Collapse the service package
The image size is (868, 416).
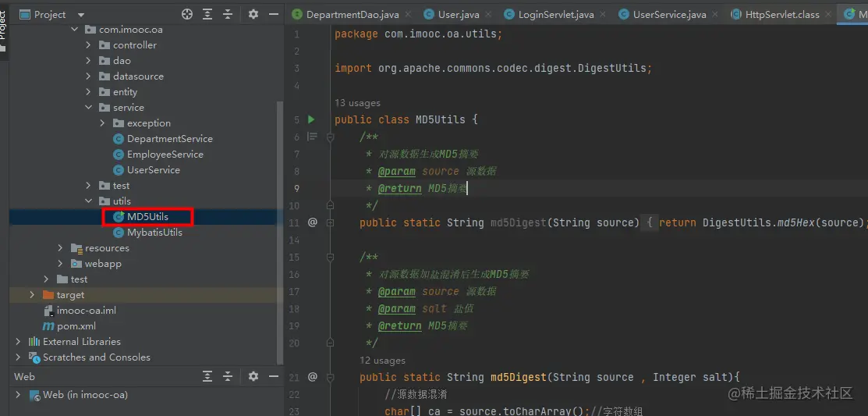coord(89,108)
